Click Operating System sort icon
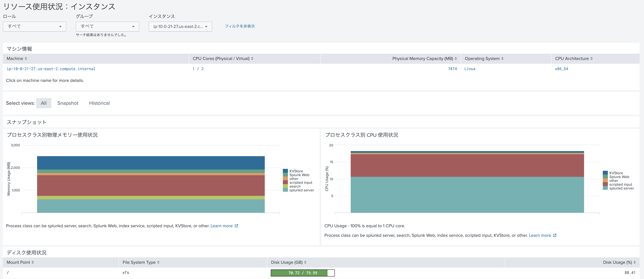 502,59
